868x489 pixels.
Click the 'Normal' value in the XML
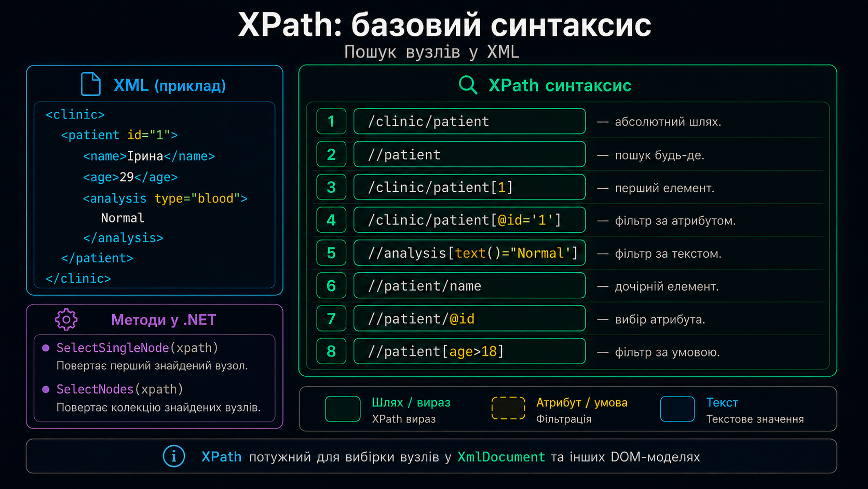[x=123, y=218]
